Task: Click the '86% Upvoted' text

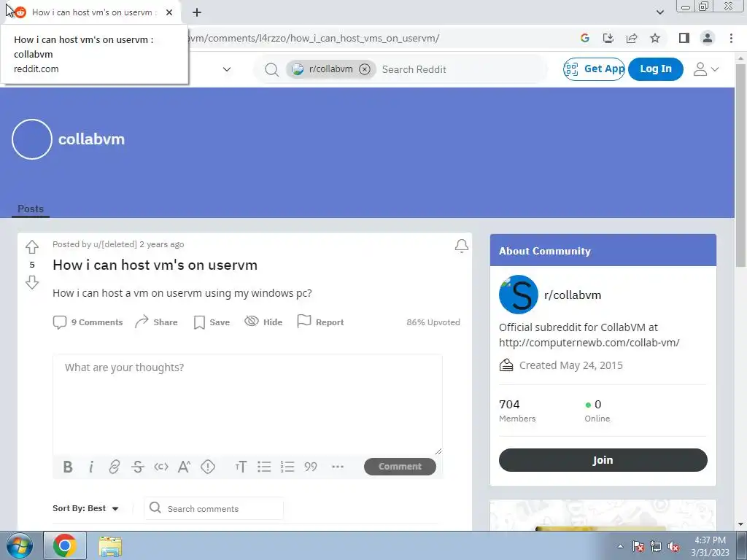Action: [433, 322]
